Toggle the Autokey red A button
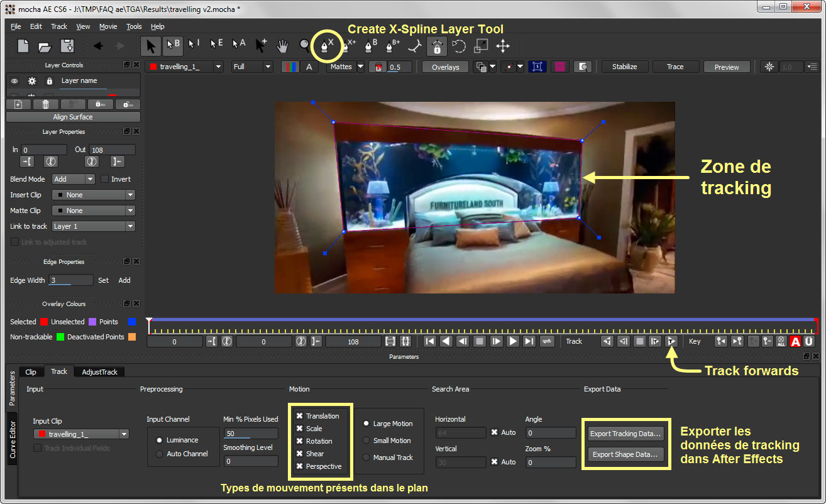 click(x=795, y=341)
